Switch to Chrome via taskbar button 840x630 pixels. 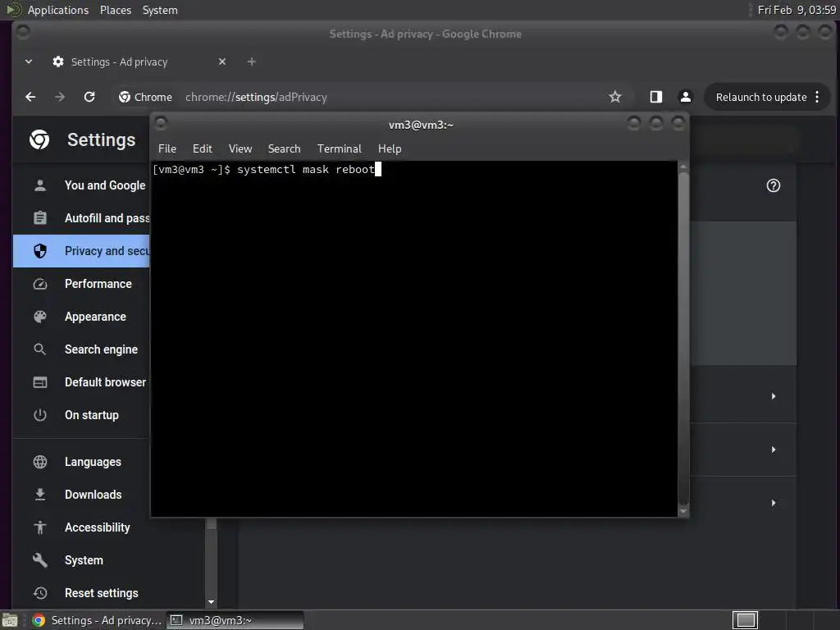[x=97, y=620]
